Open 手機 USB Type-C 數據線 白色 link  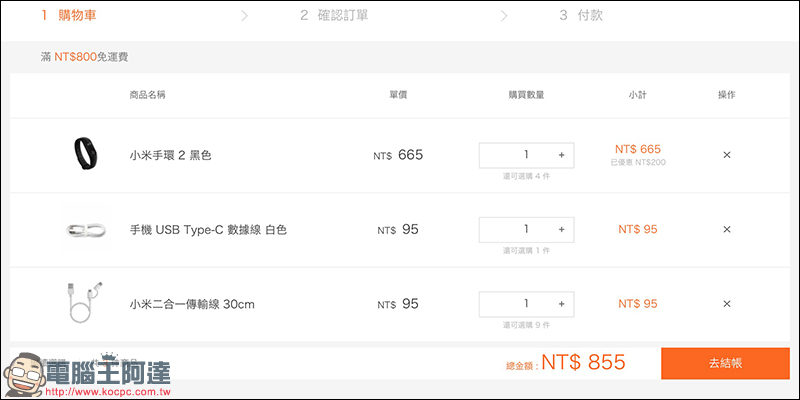pos(208,230)
